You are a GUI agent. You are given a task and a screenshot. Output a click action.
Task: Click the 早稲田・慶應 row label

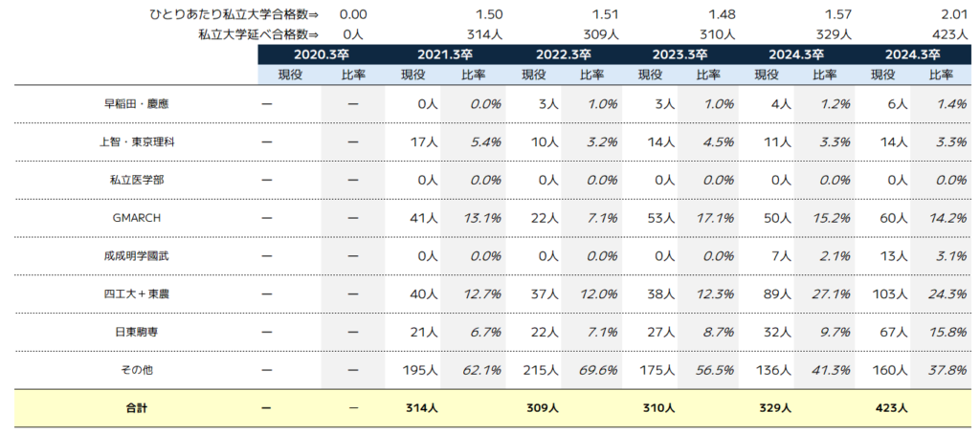pyautogui.click(x=136, y=103)
